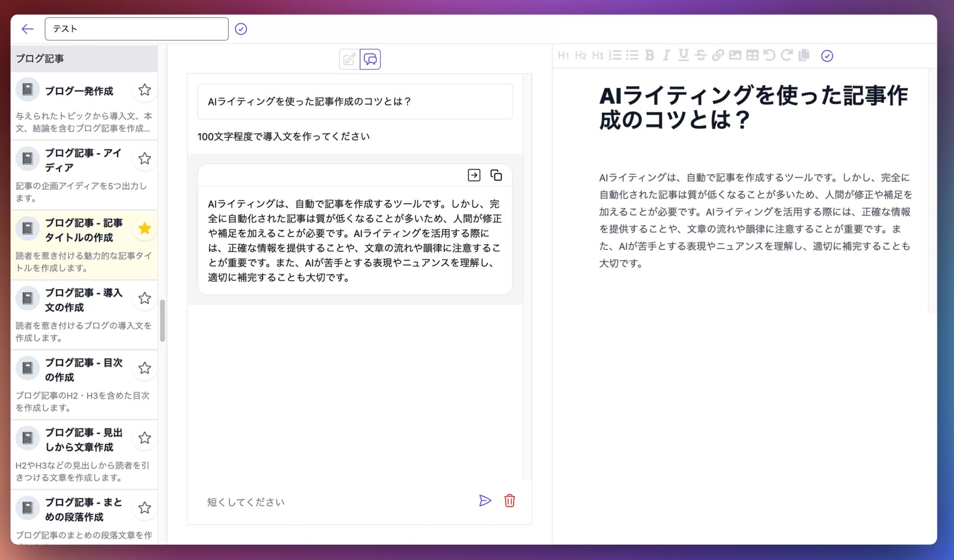Click the テスト document title field
Image resolution: width=954 pixels, height=560 pixels.
pyautogui.click(x=136, y=29)
